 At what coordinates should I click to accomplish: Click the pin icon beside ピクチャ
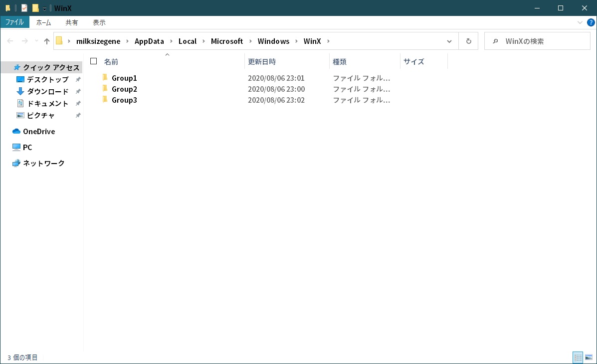coord(78,115)
